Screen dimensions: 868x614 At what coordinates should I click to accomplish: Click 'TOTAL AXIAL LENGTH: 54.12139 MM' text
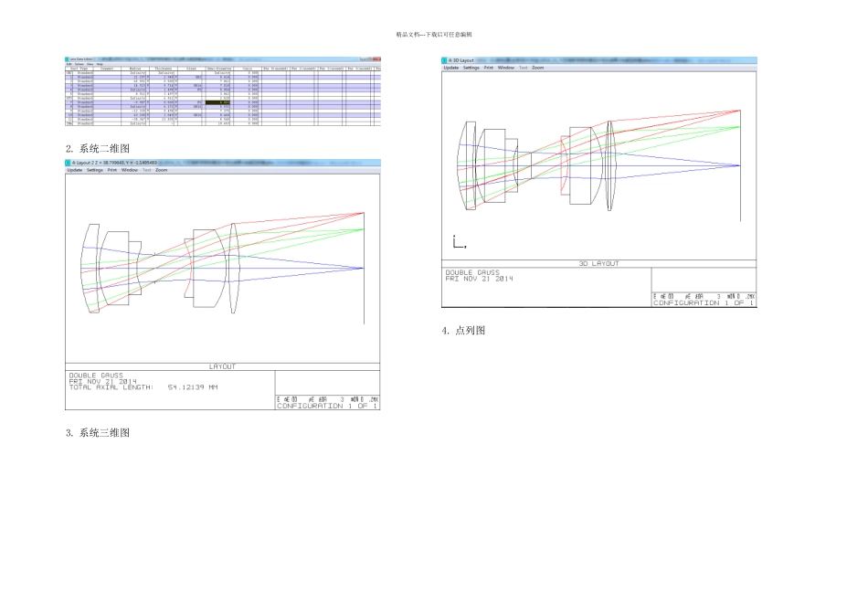pos(143,387)
